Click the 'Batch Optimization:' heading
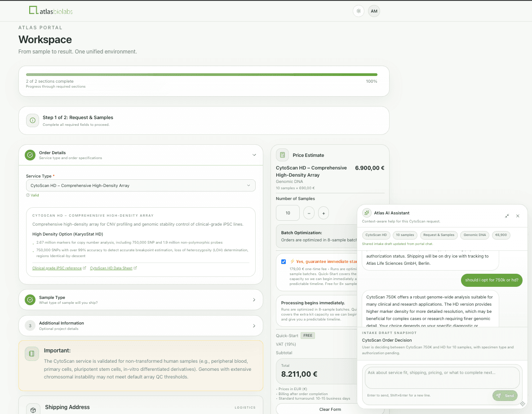The image size is (532, 414). (x=301, y=233)
